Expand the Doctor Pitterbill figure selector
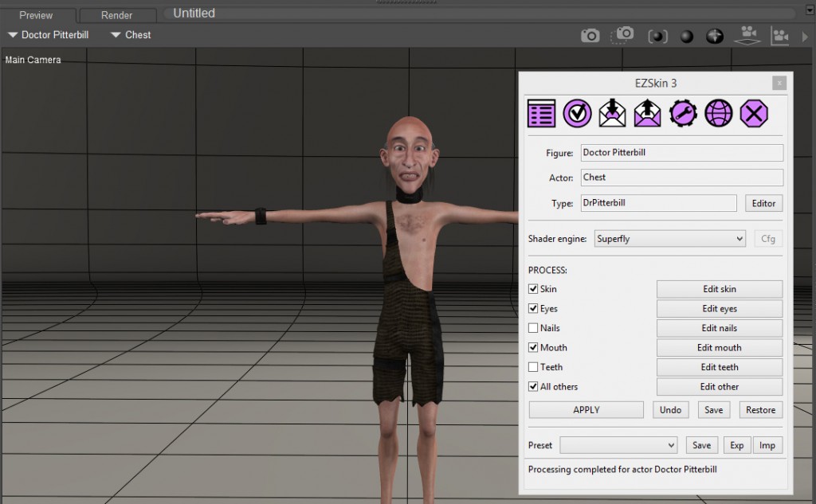Viewport: 816px width, 504px height. click(x=48, y=35)
